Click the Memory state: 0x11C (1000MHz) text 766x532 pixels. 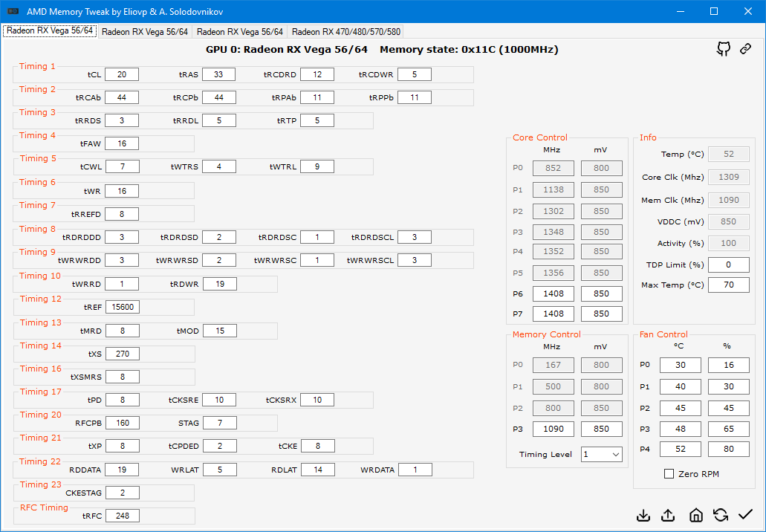click(x=469, y=49)
